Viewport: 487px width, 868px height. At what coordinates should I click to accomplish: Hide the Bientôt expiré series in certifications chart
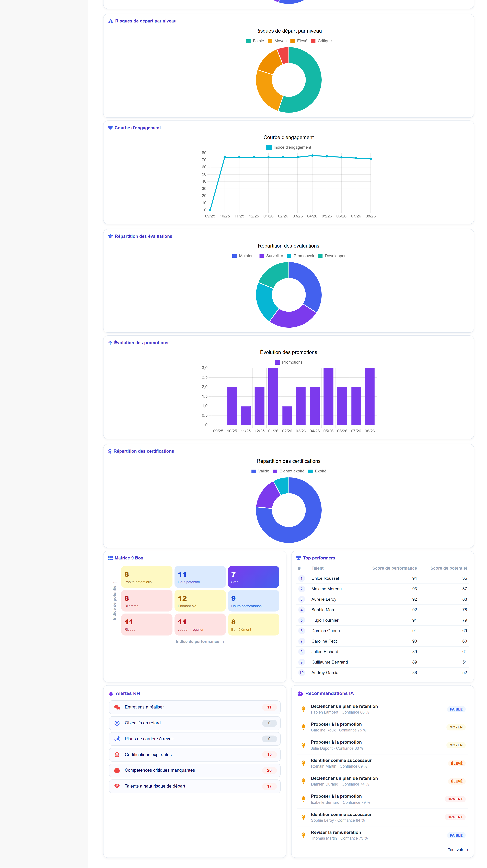[x=288, y=471]
